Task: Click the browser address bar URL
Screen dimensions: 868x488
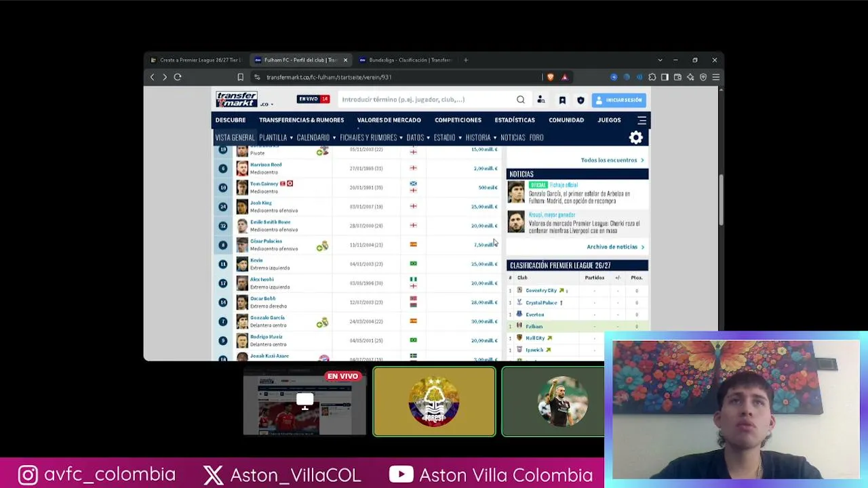Action: [x=329, y=77]
